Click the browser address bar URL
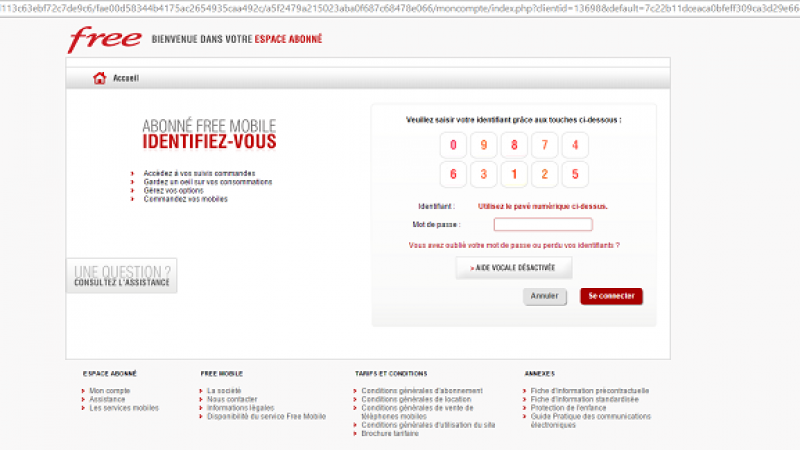This screenshot has height=450, width=800. coord(400,8)
